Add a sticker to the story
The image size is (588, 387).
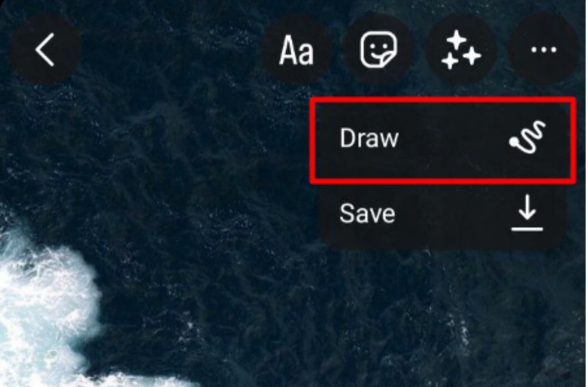pos(379,50)
